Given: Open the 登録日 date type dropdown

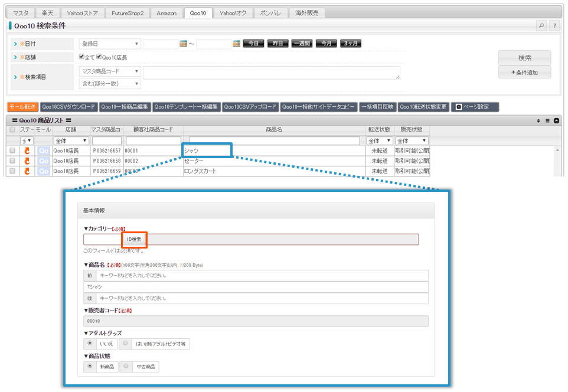Looking at the screenshot, I should click(x=110, y=44).
